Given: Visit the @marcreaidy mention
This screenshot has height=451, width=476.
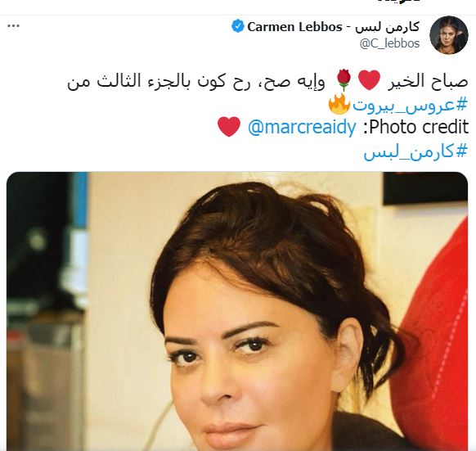Looking at the screenshot, I should click(302, 127).
